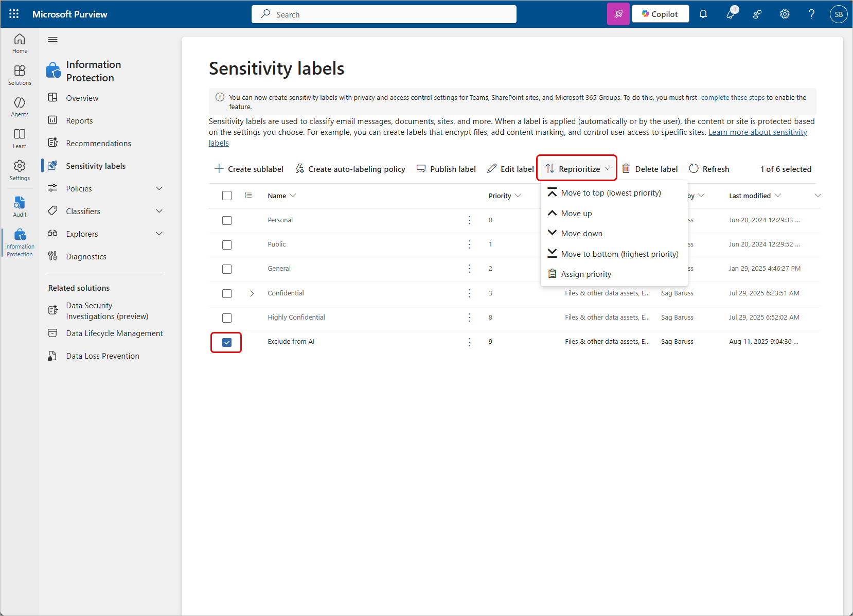Open the Sensitivity labels page
This screenshot has height=616, width=853.
(x=95, y=165)
